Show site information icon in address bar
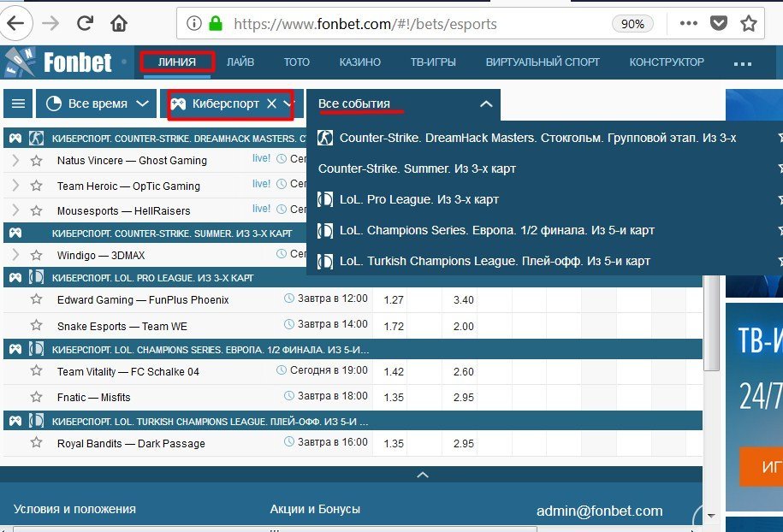783x532 pixels. tap(193, 23)
